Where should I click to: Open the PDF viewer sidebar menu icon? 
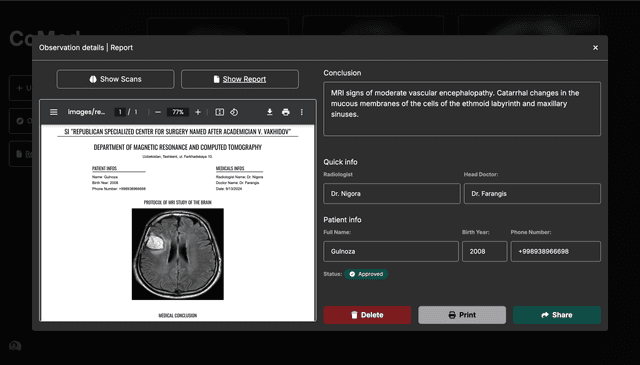(x=53, y=112)
